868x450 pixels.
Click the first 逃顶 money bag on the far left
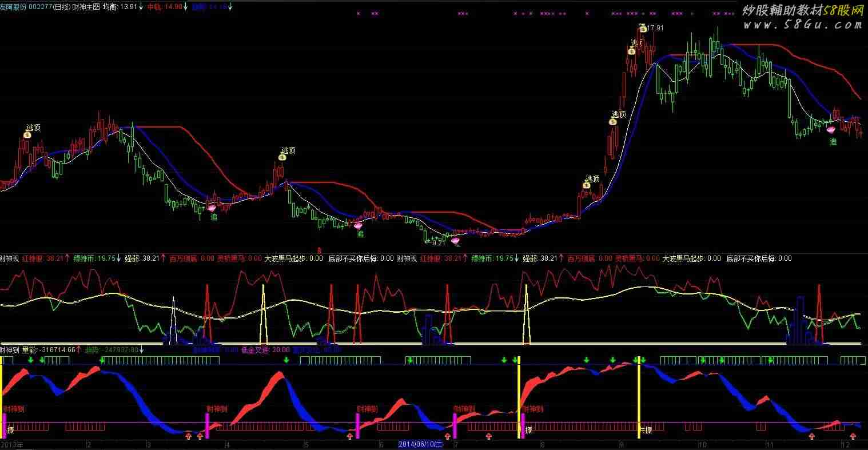27,135
